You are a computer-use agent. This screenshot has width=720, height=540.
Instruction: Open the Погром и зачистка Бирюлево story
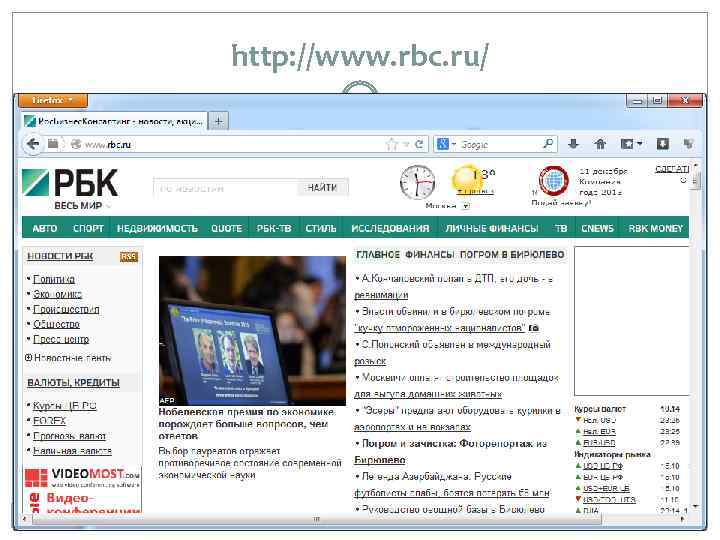[x=451, y=452]
